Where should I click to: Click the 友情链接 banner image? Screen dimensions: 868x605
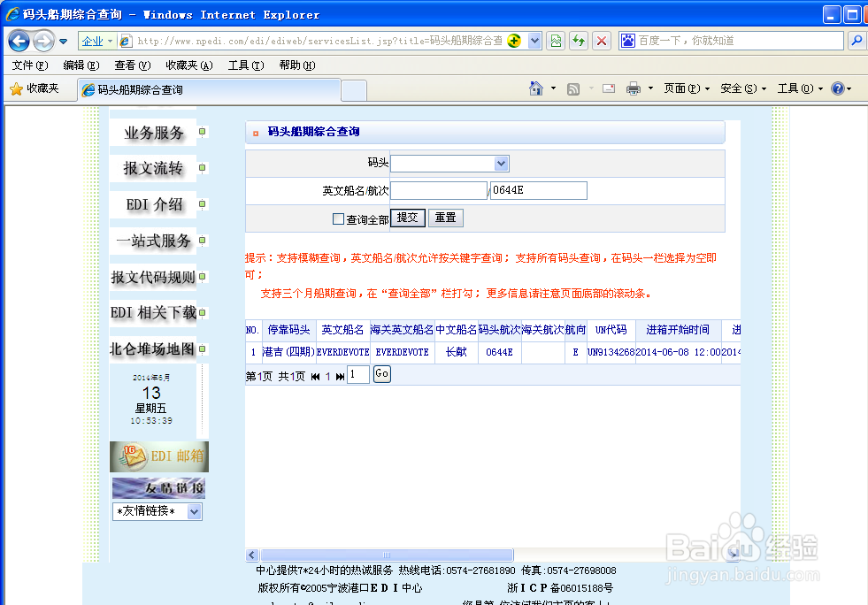[x=159, y=488]
